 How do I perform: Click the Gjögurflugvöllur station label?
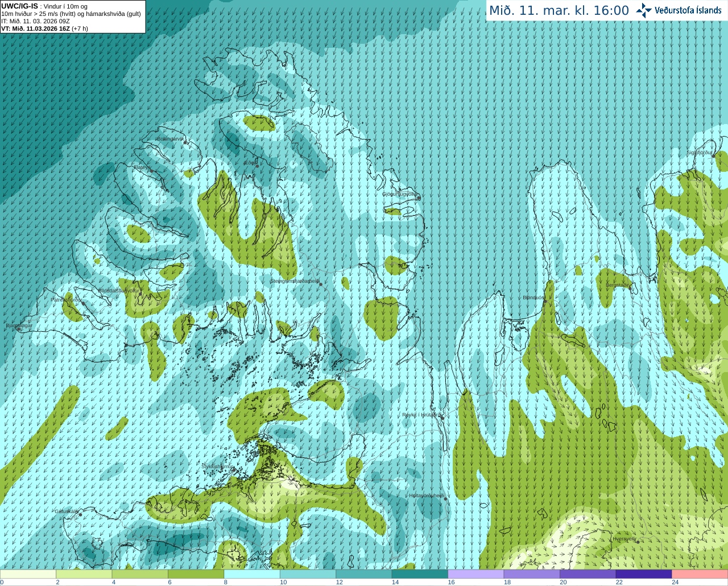399,194
